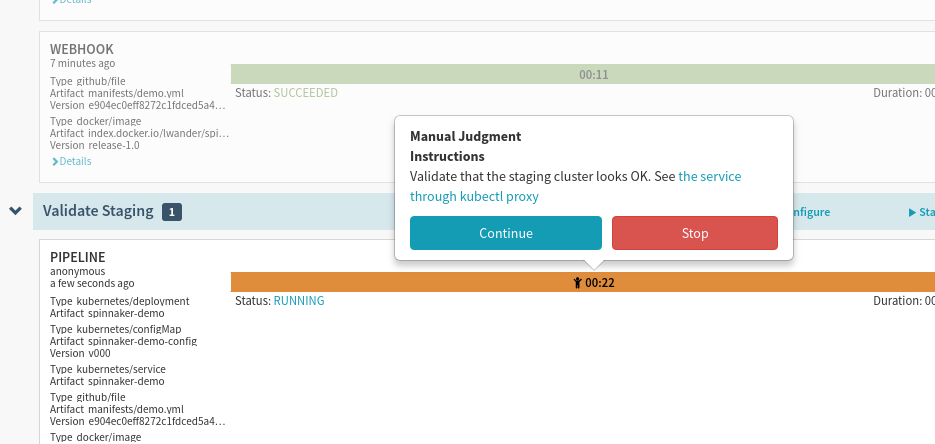Click the RUNNING status link
This screenshot has width=935, height=444.
tap(299, 300)
